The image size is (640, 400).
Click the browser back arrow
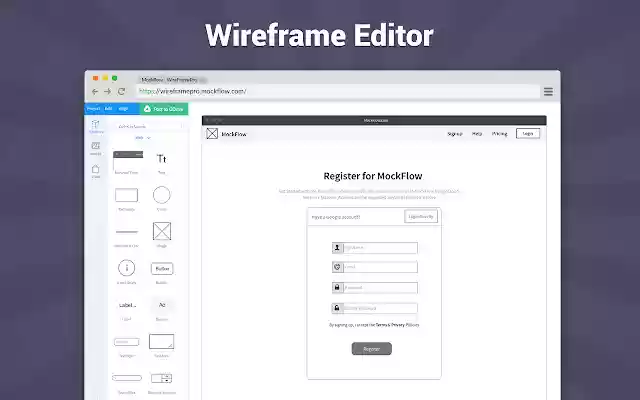(x=95, y=91)
